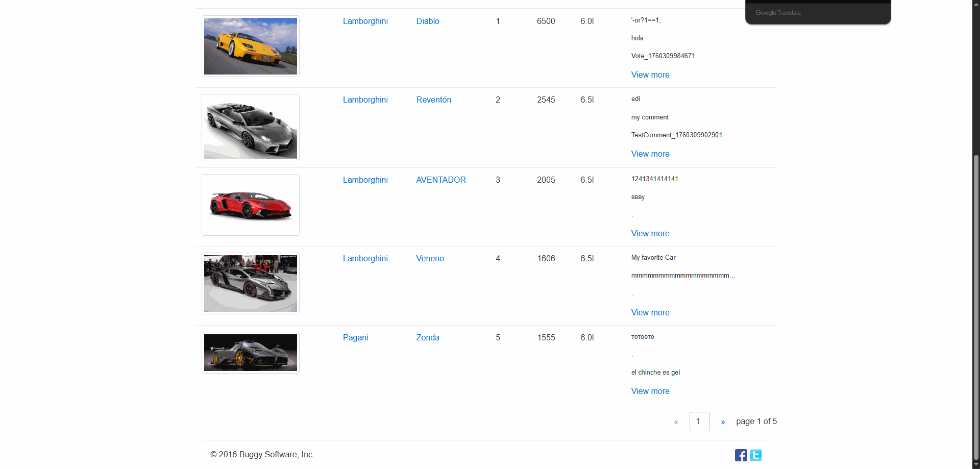Open the Diablo model link
This screenshot has width=980, height=469.
pyautogui.click(x=428, y=21)
